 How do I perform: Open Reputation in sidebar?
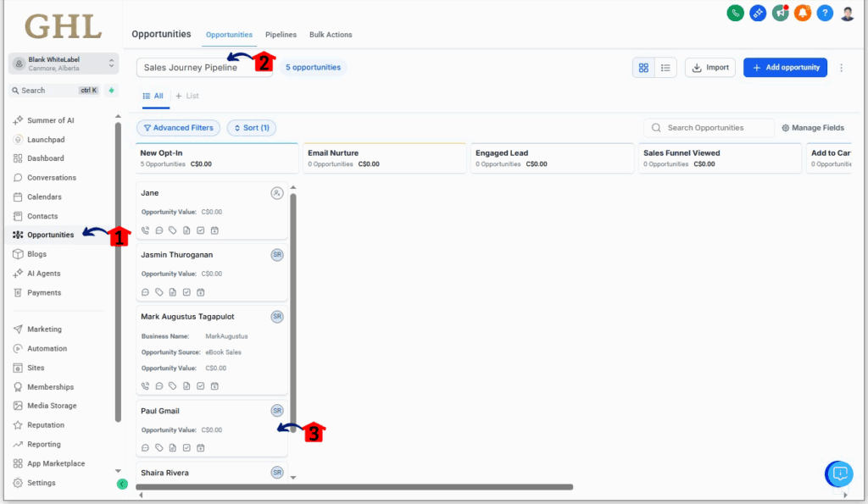pos(46,425)
